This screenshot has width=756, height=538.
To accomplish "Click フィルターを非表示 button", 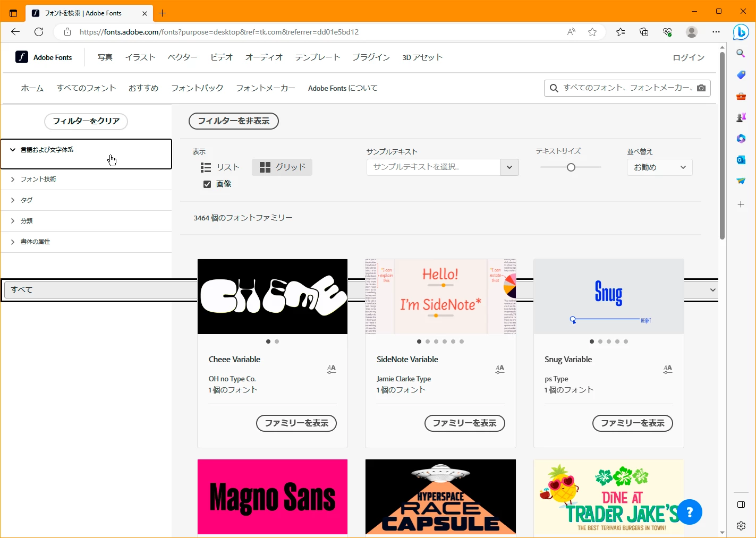I will click(234, 121).
